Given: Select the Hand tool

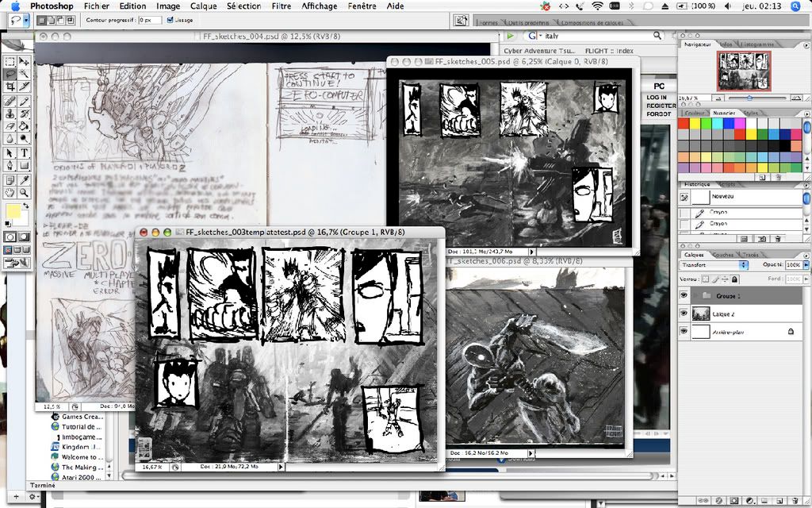Looking at the screenshot, I should pos(10,192).
